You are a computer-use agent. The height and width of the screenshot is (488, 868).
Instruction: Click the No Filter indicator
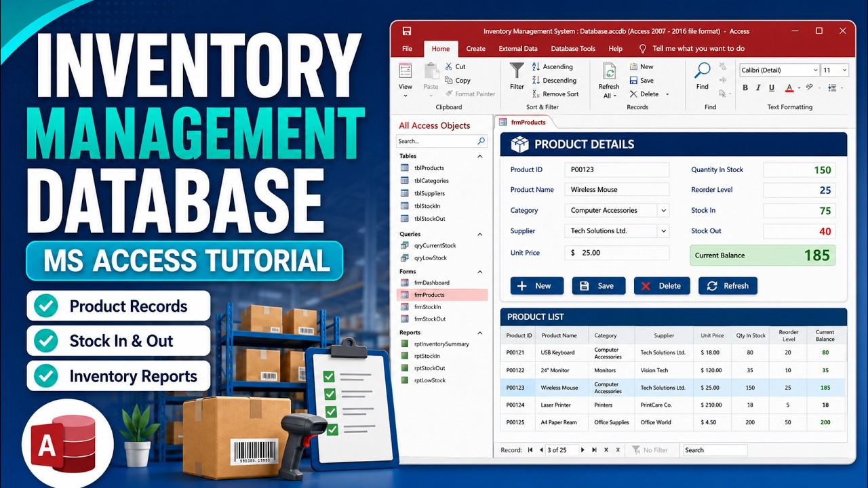coord(650,450)
